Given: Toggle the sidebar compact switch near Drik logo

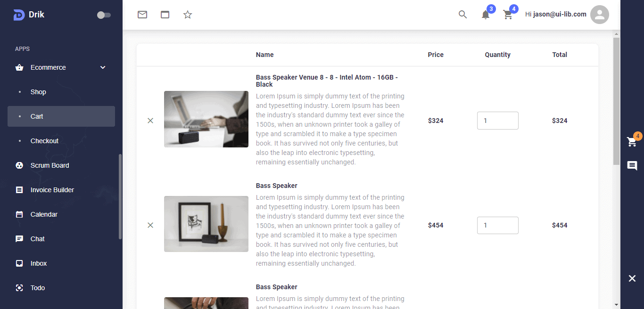Looking at the screenshot, I should click(x=104, y=15).
